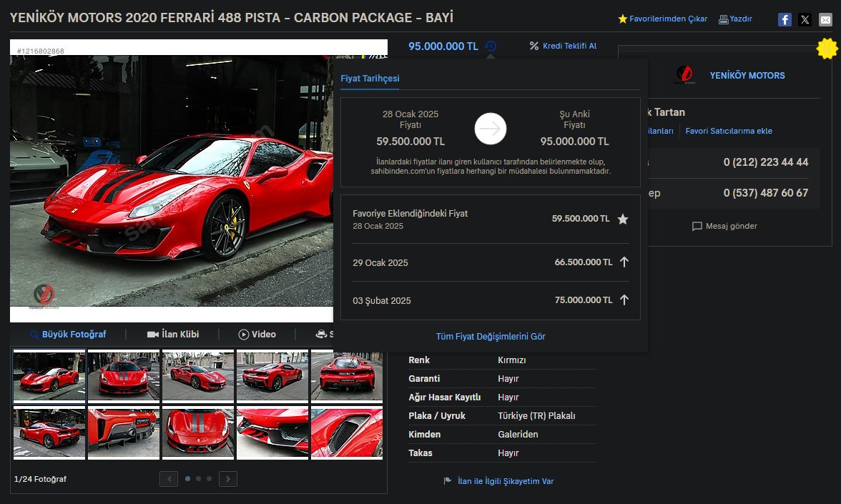
Task: Click the flag icon for complaint
Action: pyautogui.click(x=448, y=481)
